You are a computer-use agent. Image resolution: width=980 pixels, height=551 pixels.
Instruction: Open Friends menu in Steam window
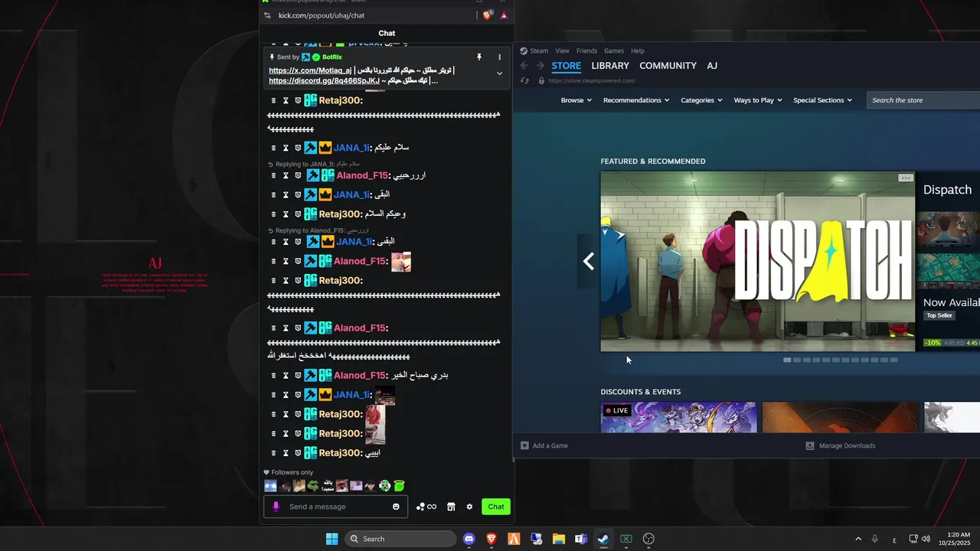pyautogui.click(x=586, y=51)
